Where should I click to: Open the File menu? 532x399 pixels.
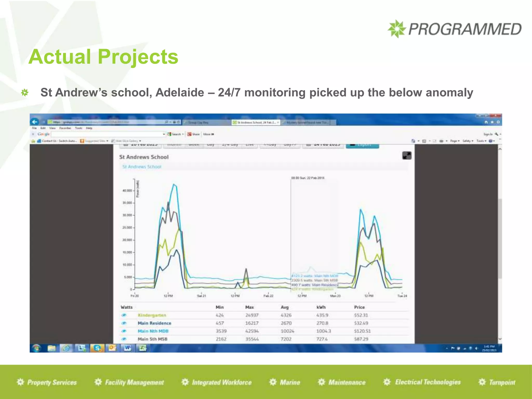(34, 128)
